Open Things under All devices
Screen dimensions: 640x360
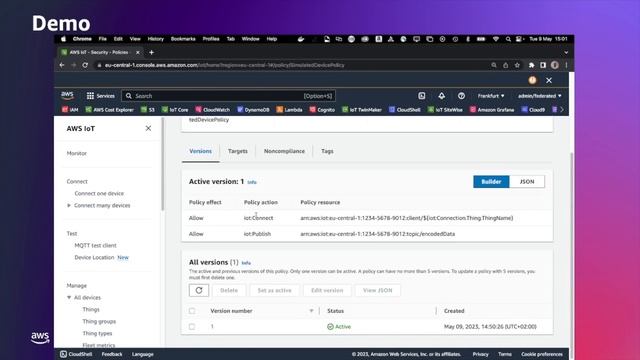(x=91, y=309)
